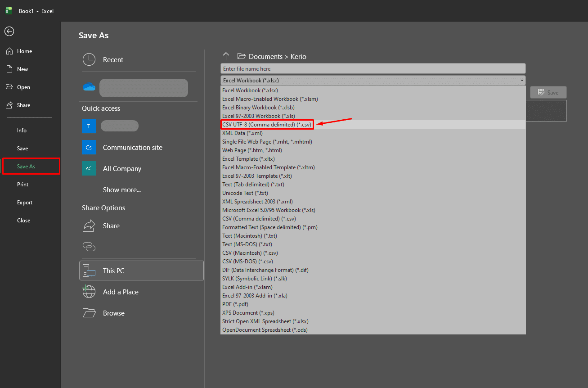Click the Communication site Cs icon
Viewport: 588px width, 388px height.
pos(89,147)
